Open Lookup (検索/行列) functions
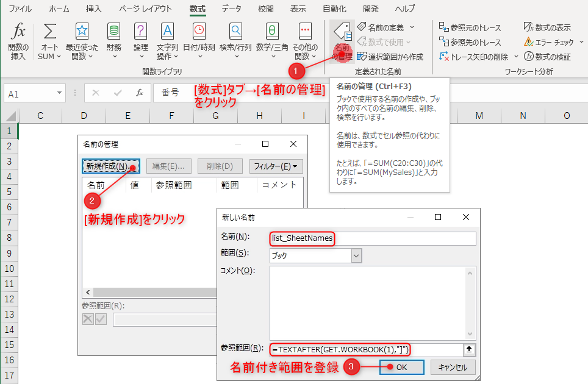 click(236, 41)
